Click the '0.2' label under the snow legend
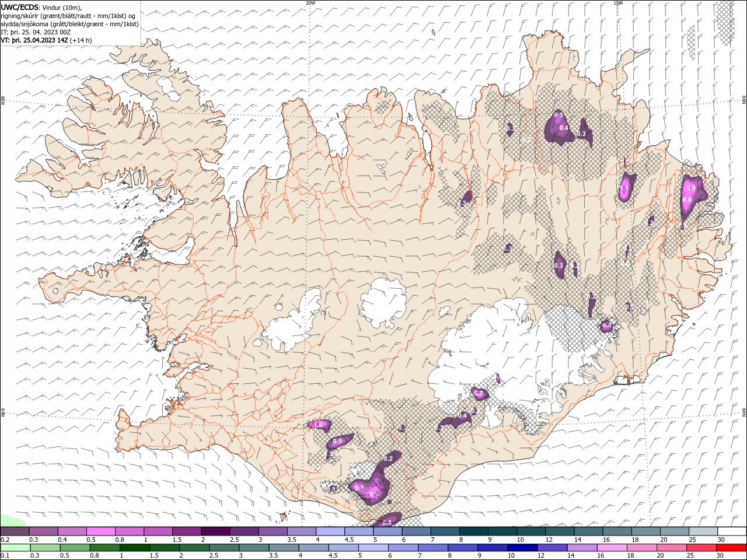747x560 pixels. (x=5, y=540)
